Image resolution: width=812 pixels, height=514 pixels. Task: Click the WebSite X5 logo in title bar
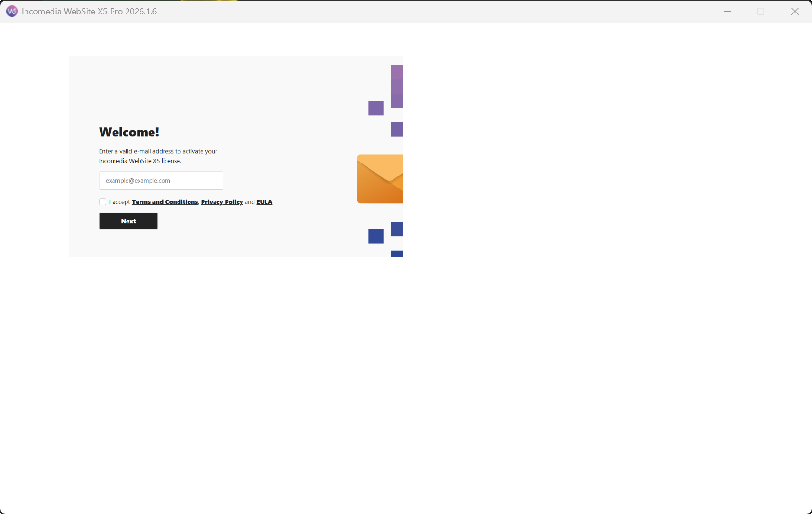click(12, 11)
